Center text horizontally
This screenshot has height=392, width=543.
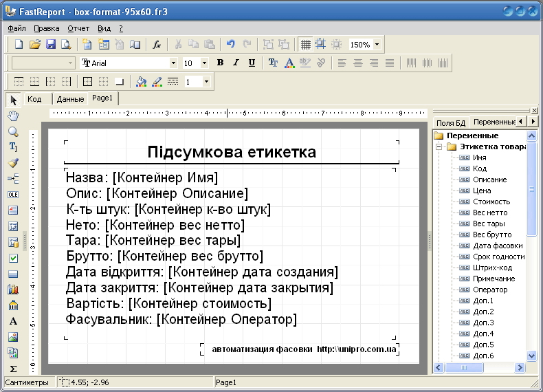[357, 63]
